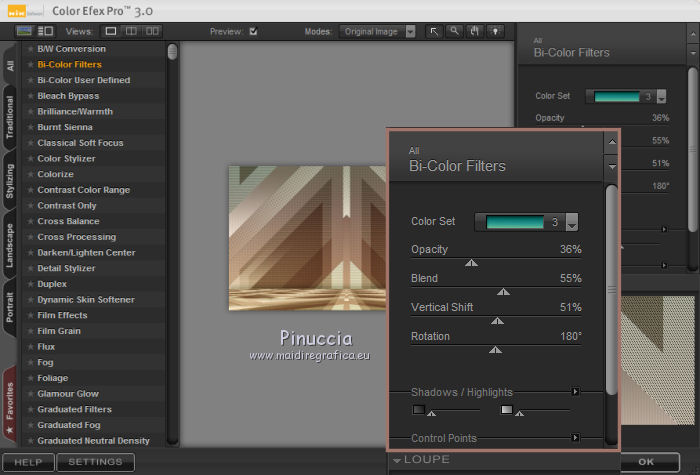Click the SETTINGS button
The image size is (700, 475).
96,462
